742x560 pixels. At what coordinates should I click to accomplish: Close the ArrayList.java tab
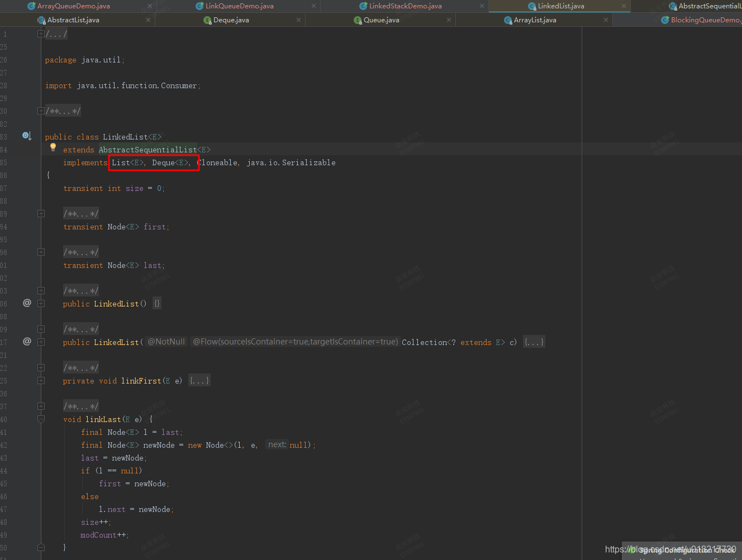pos(606,20)
